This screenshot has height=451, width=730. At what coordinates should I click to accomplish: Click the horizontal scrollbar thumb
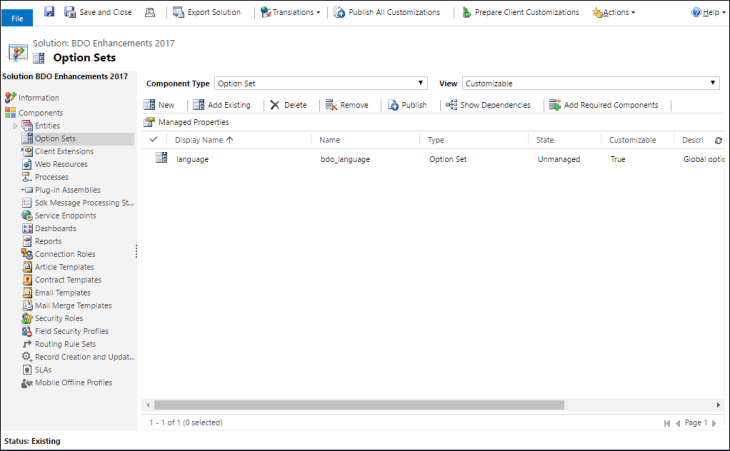point(359,405)
